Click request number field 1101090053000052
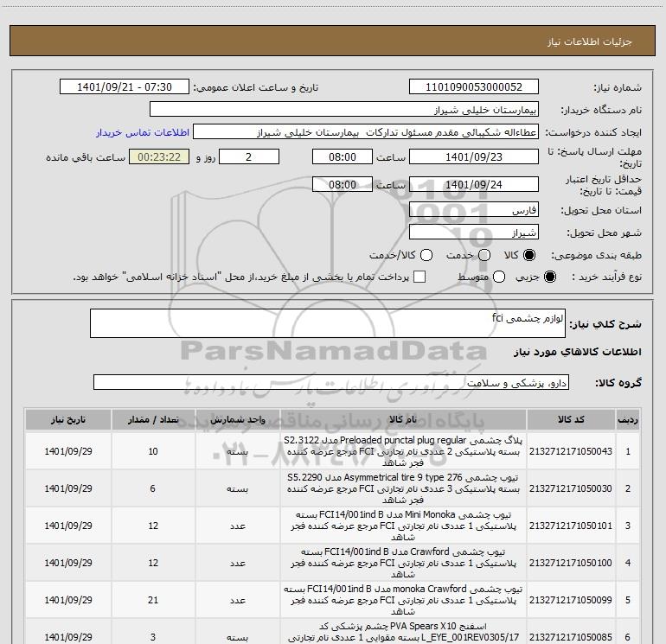Viewport: 666px width, 644px height. (474, 86)
